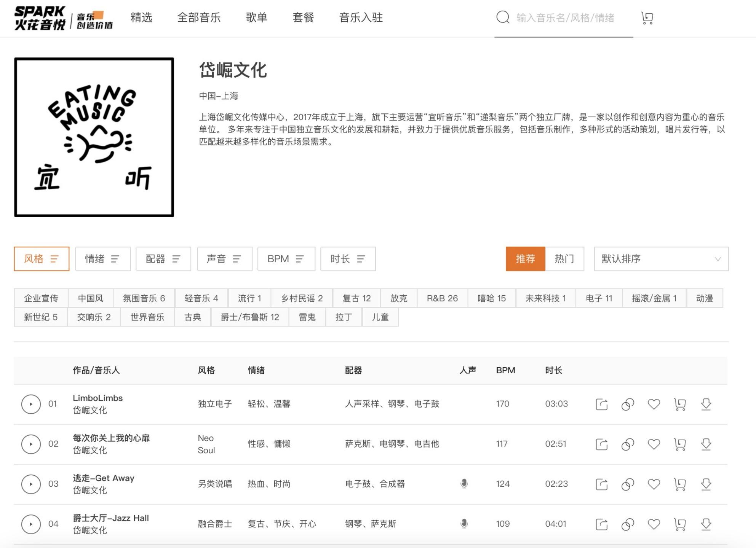Favorite track 每次你关上我的心扉
Image resolution: width=756 pixels, height=548 pixels.
pyautogui.click(x=654, y=444)
